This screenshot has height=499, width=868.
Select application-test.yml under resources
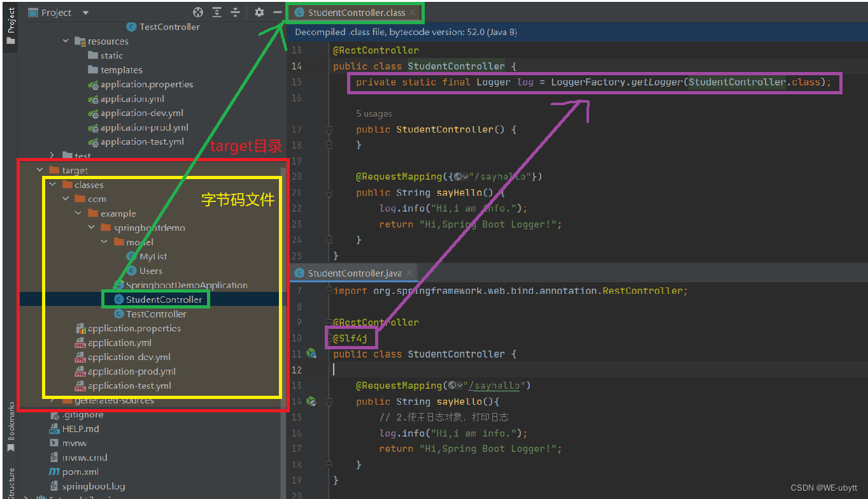point(136,141)
